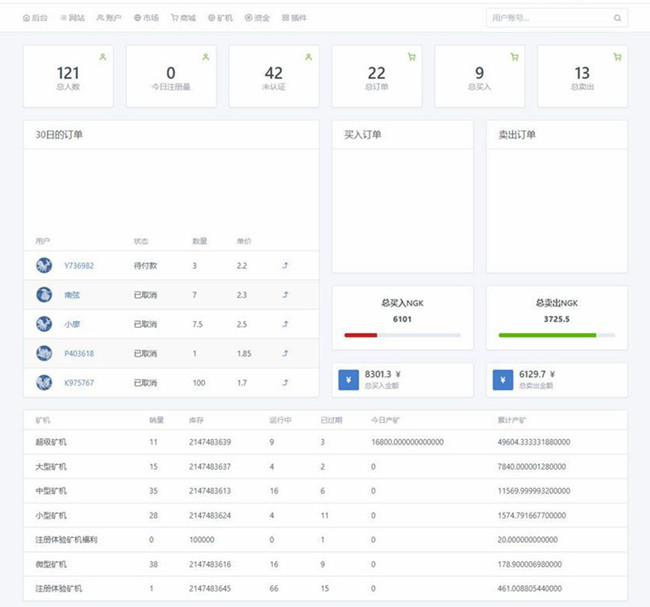The image size is (650, 607).
Task: Open the 插件 navigation item
Action: tap(294, 18)
